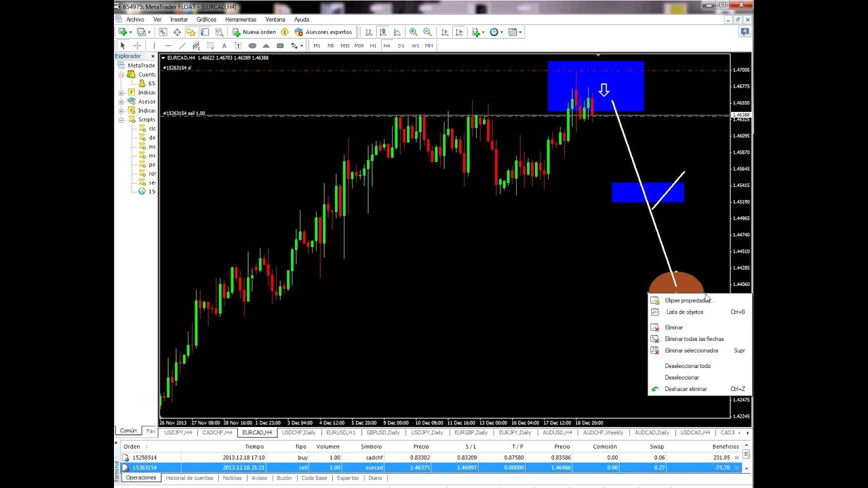Select order 15258514 row
Viewport: 868px width, 488px height.
[431, 457]
